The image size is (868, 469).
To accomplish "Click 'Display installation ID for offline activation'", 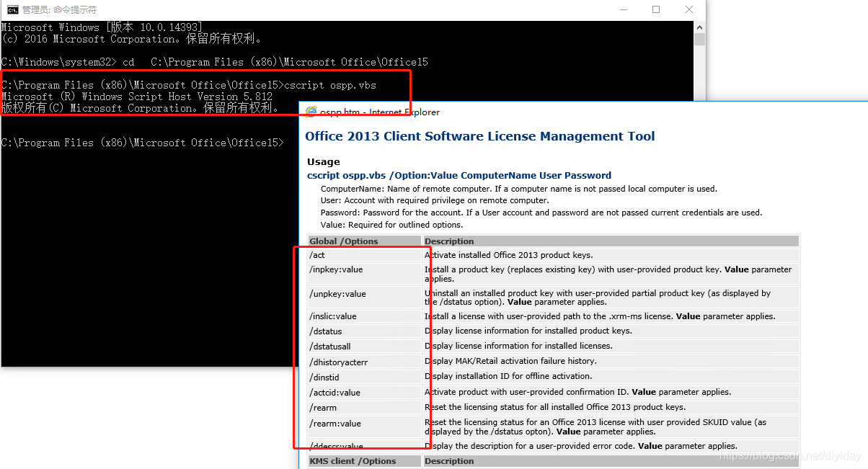I will [x=611, y=377].
